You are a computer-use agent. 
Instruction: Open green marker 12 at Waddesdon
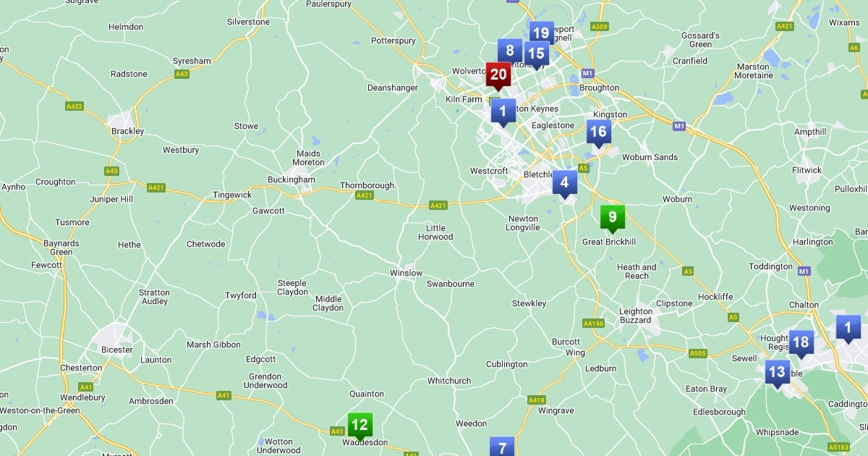click(x=359, y=426)
